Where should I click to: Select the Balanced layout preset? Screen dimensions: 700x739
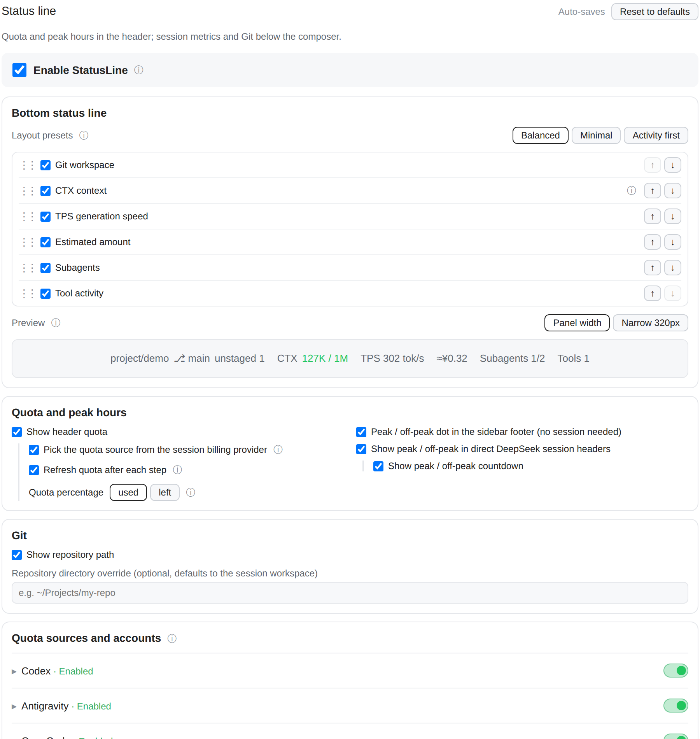[541, 135]
